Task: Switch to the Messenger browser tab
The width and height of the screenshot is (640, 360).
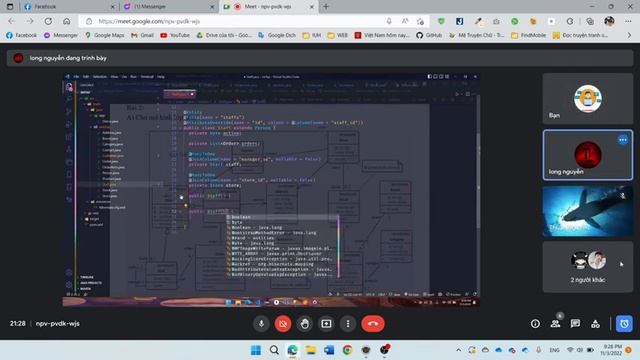Action: (168, 7)
